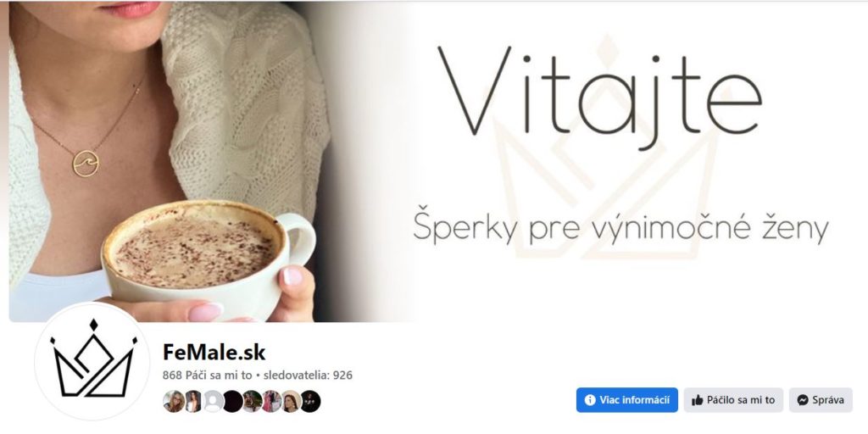Toggle the Páčilo sa mi to like button
868x434 pixels.
click(x=733, y=400)
